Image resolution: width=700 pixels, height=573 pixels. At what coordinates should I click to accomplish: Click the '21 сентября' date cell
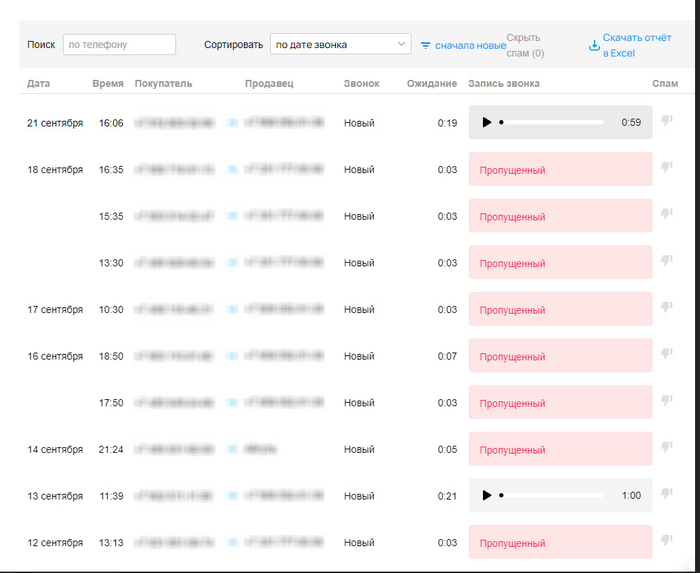(x=55, y=123)
